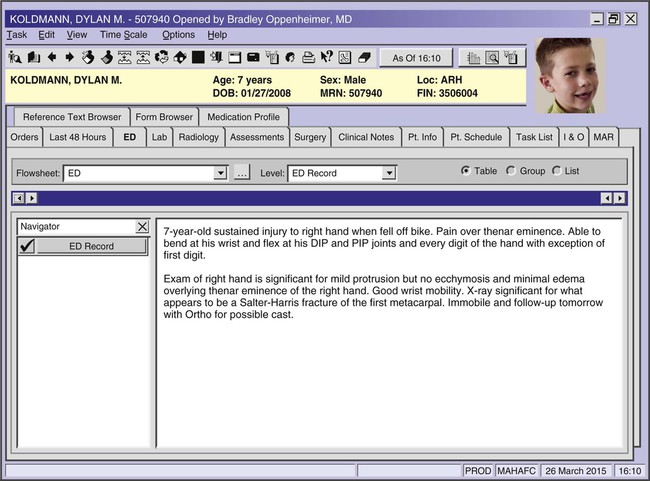Click the help pointer question mark icon
Screen dimensions: 650x481
pos(325,57)
